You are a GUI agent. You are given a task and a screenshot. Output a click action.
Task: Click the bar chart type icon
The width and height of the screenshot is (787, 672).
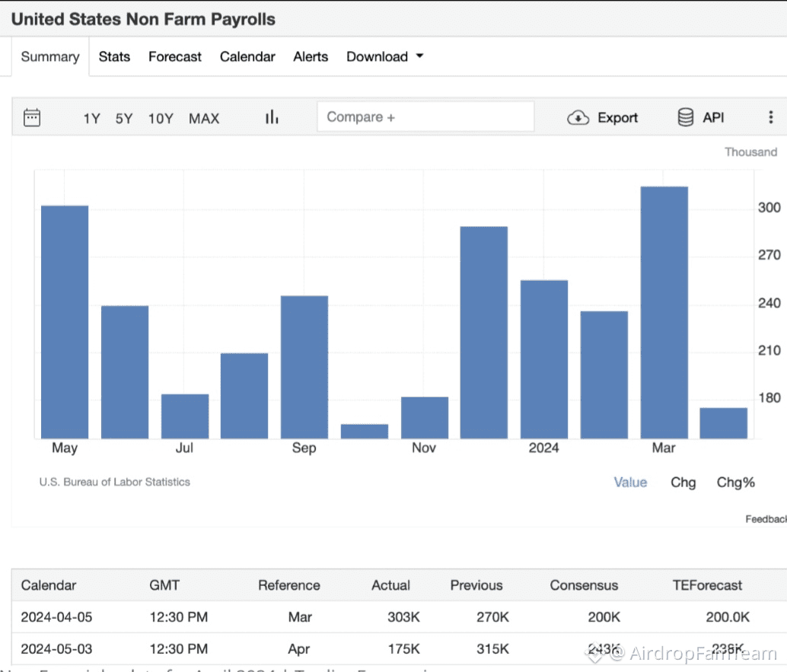tap(272, 117)
